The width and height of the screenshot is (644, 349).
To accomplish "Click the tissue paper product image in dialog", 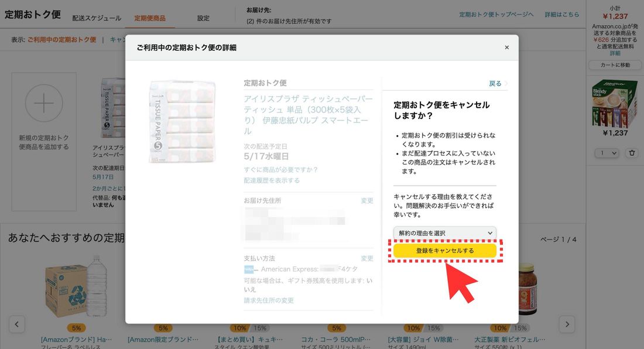I will click(x=182, y=122).
